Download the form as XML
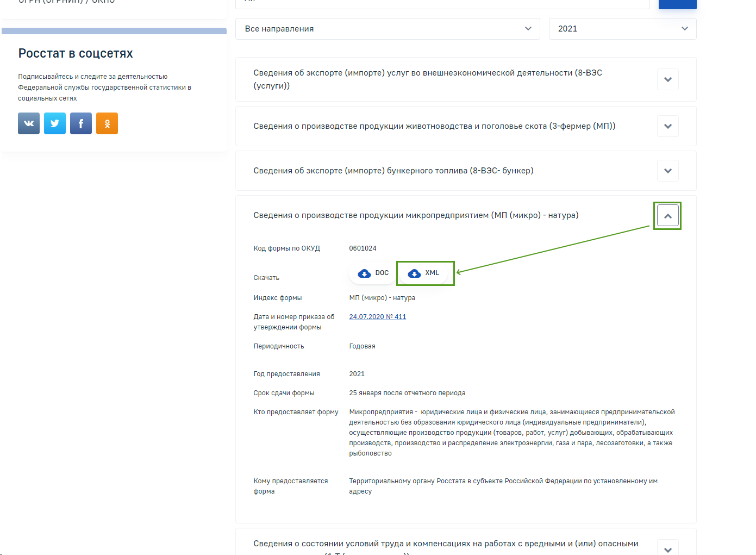The height and width of the screenshot is (555, 756). coord(424,273)
